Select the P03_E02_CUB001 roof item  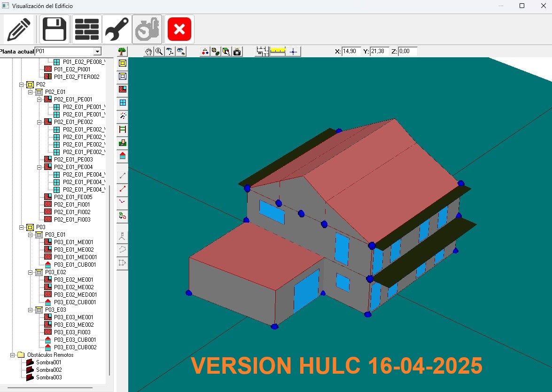pyautogui.click(x=75, y=302)
